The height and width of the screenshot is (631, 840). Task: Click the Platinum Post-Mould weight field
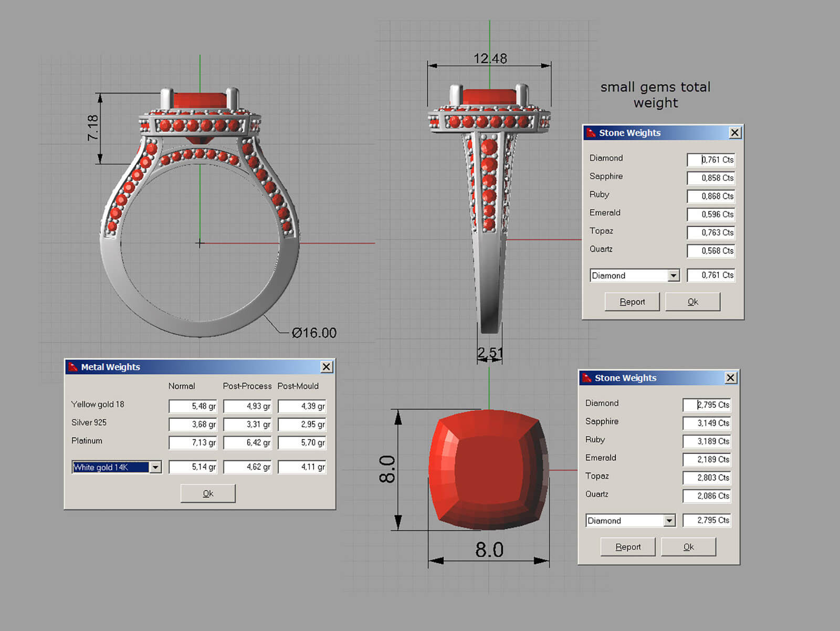pos(302,442)
